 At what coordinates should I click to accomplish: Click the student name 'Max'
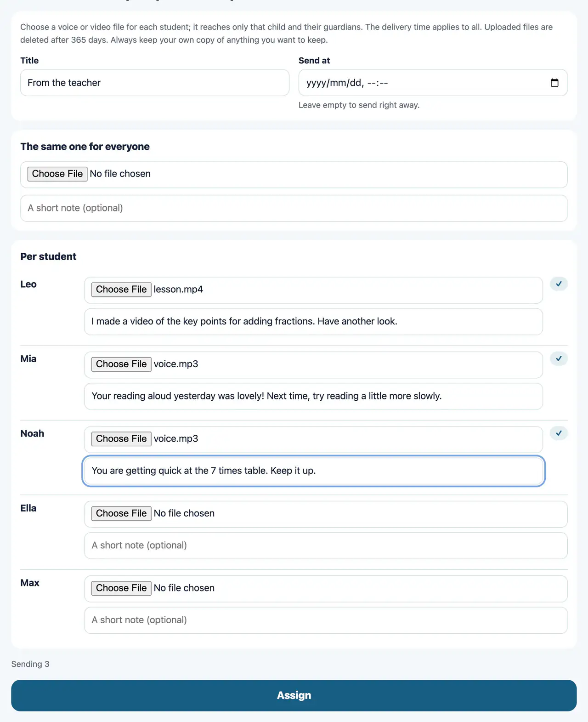tap(30, 583)
